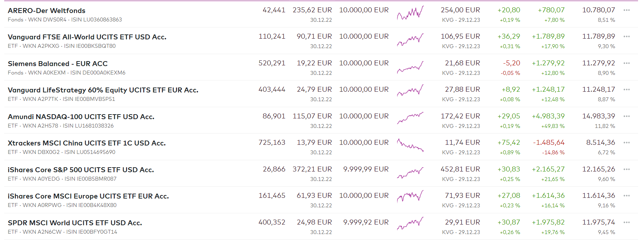Open more options for Amundi NASDAQ-100 row

click(626, 116)
